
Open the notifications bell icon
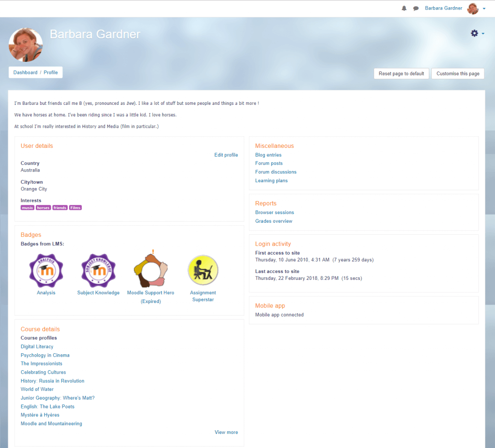(x=404, y=8)
